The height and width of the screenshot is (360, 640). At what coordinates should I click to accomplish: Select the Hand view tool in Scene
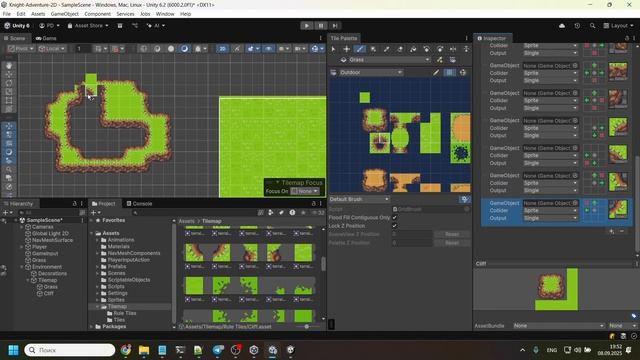(x=9, y=66)
